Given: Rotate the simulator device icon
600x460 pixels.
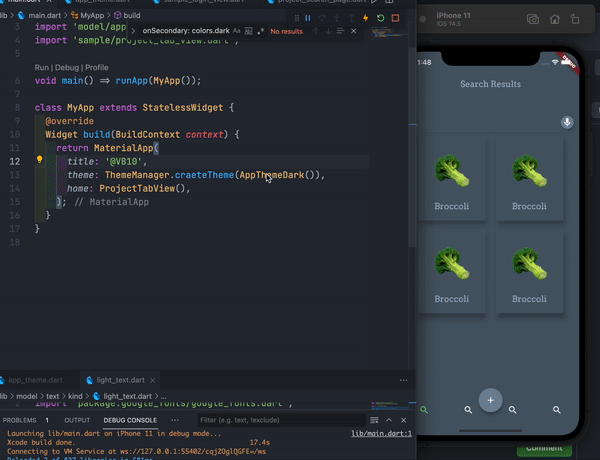Looking at the screenshot, I should 575,19.
